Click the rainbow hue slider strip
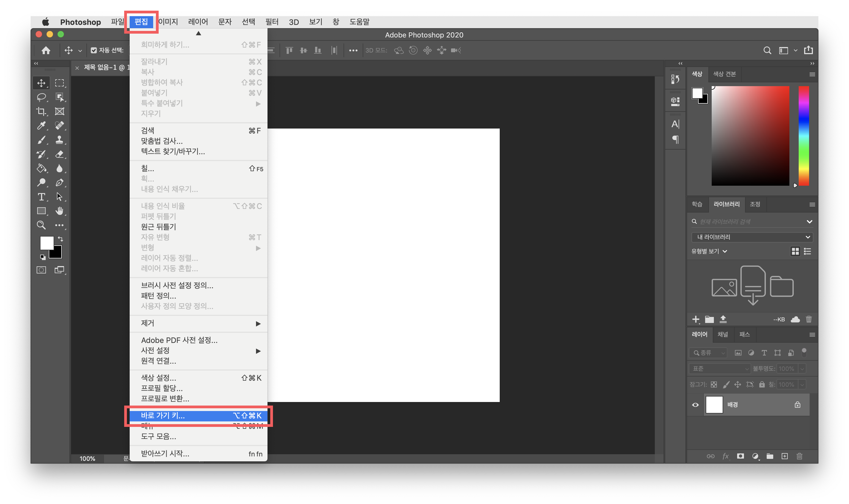The image size is (849, 504). point(804,136)
